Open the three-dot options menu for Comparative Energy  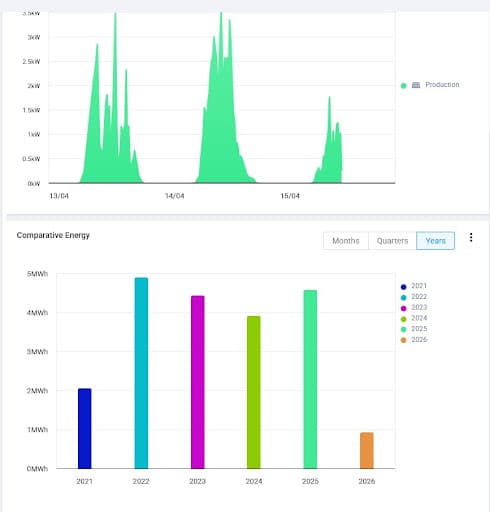click(471, 237)
